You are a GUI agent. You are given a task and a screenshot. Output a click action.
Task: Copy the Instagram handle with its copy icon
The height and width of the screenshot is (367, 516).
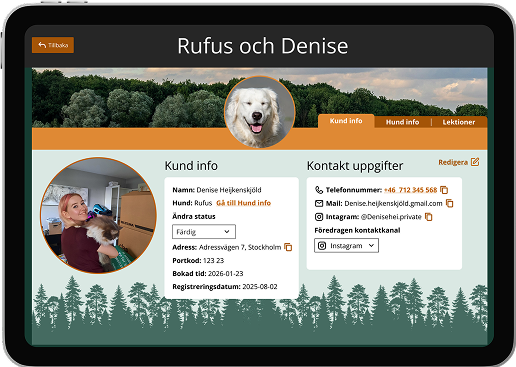pos(429,217)
